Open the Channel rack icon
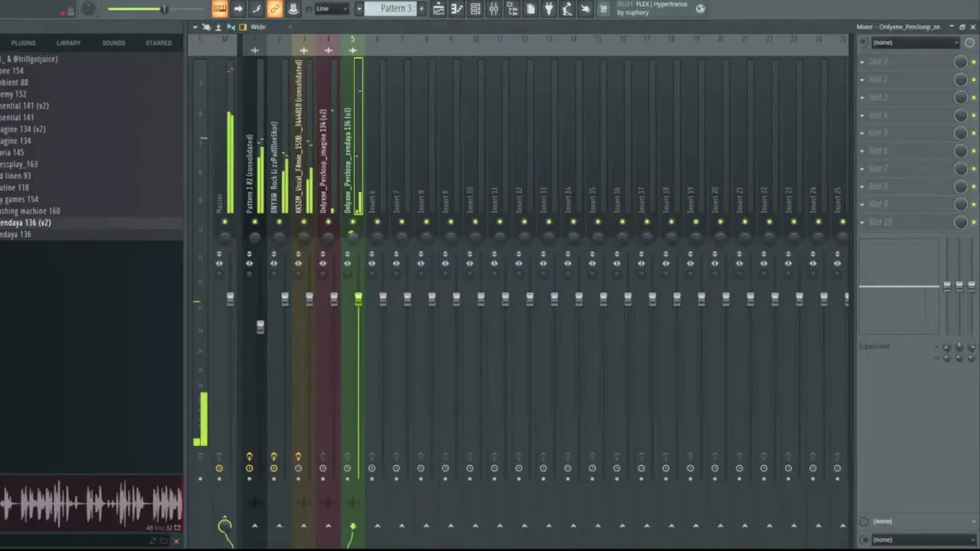The image size is (980, 551). pyautogui.click(x=475, y=8)
